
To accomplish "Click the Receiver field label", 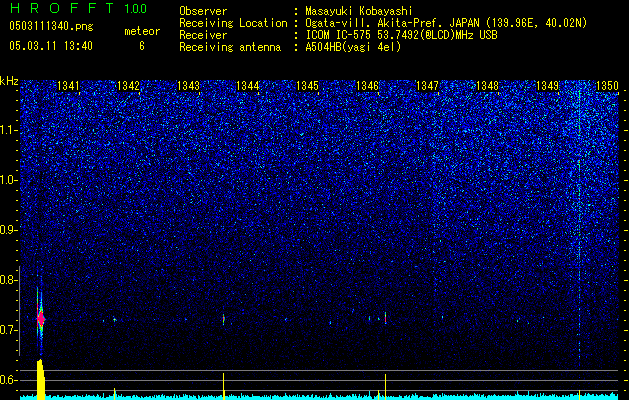I will pyautogui.click(x=203, y=35).
